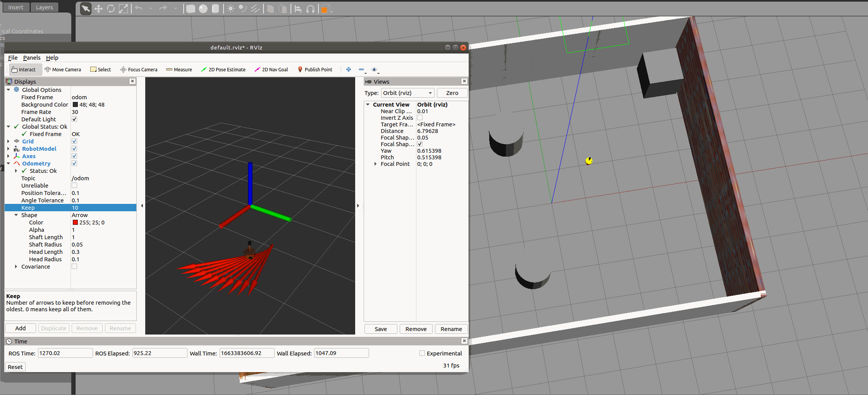Screen dimensions: 868x395
Task: Open the Help menu
Action: click(52, 57)
